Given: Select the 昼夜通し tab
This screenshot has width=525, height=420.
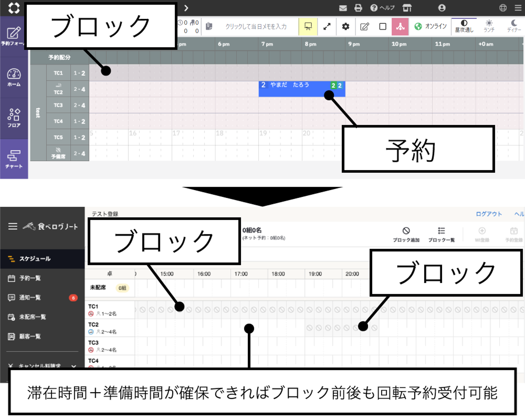Looking at the screenshot, I should [464, 26].
